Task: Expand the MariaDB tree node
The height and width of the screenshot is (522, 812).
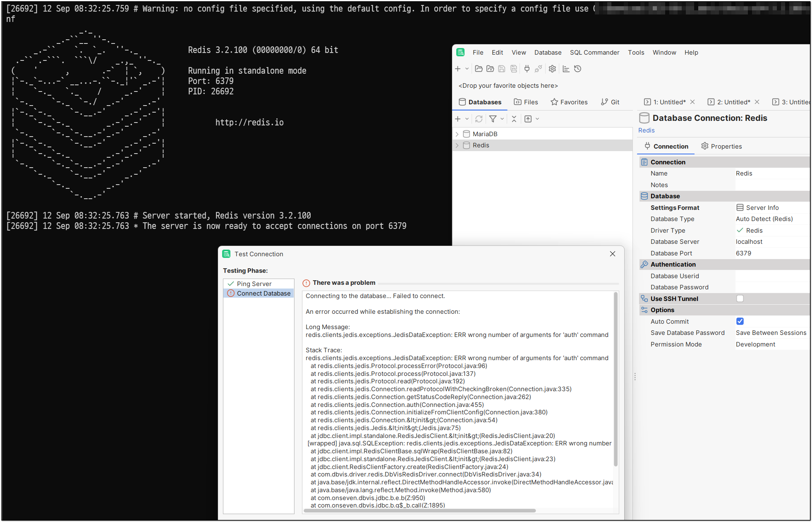Action: click(x=457, y=134)
